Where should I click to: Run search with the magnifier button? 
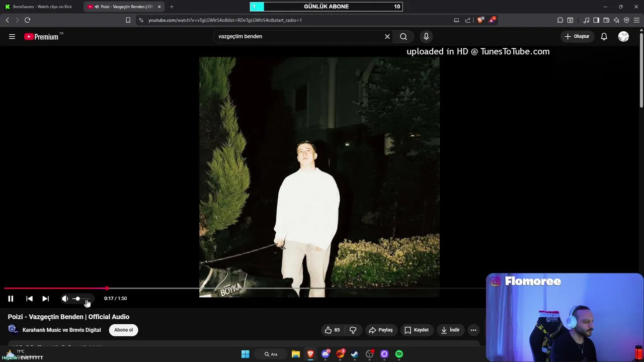pyautogui.click(x=404, y=36)
